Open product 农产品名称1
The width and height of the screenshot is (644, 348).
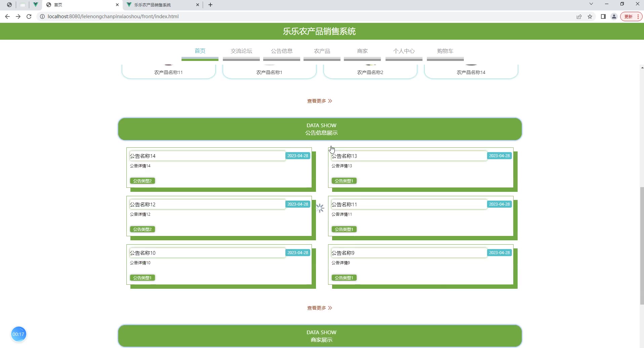coord(269,72)
